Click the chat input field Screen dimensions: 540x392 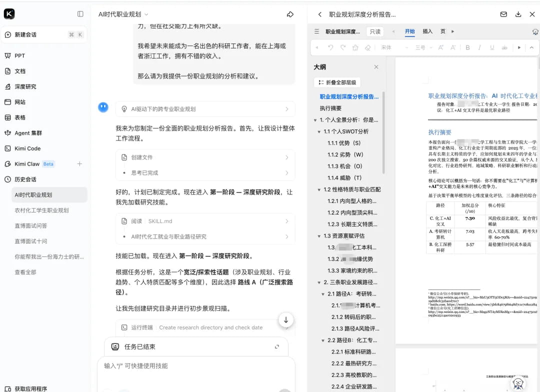[196, 366]
